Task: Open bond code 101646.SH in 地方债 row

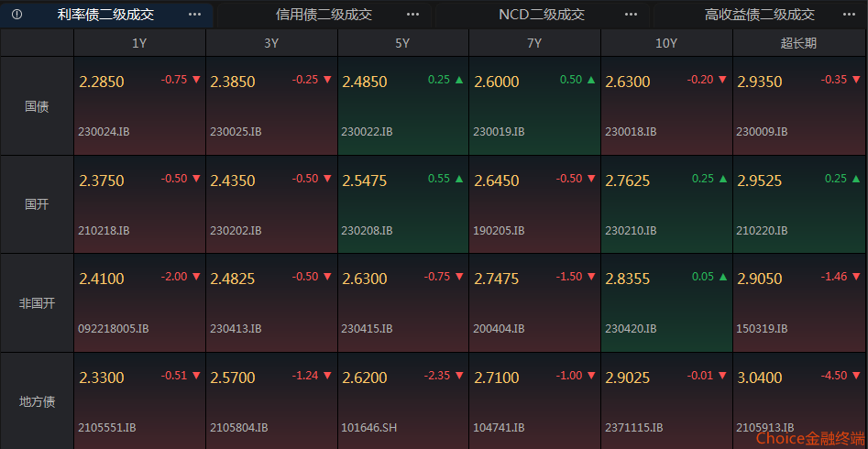Action: (x=369, y=427)
